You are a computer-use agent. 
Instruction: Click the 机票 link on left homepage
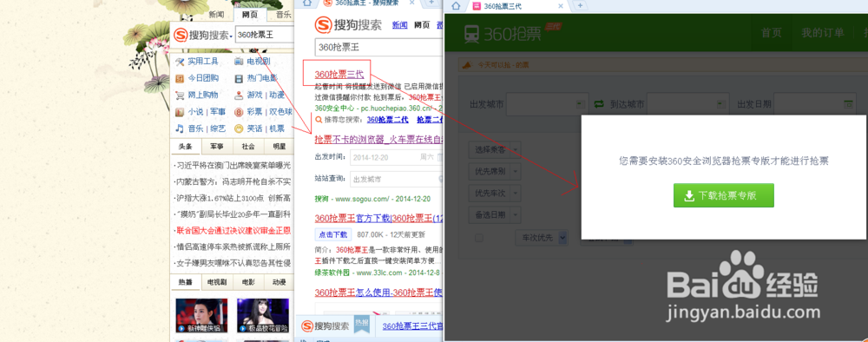277,128
